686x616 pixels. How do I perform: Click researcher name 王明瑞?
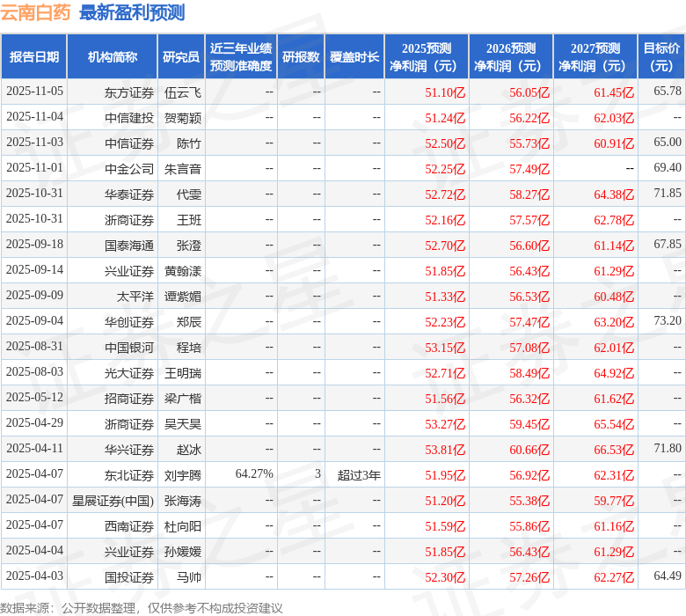183,373
